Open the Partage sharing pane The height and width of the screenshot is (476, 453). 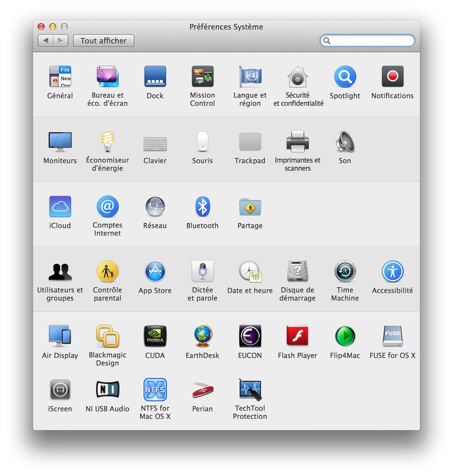pos(250,206)
